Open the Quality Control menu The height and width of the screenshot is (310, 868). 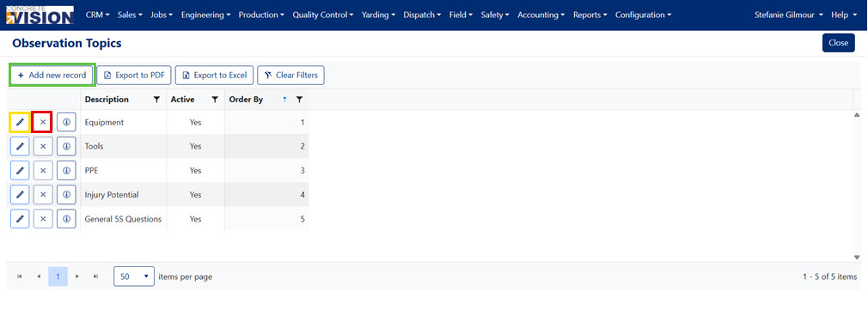tap(323, 15)
